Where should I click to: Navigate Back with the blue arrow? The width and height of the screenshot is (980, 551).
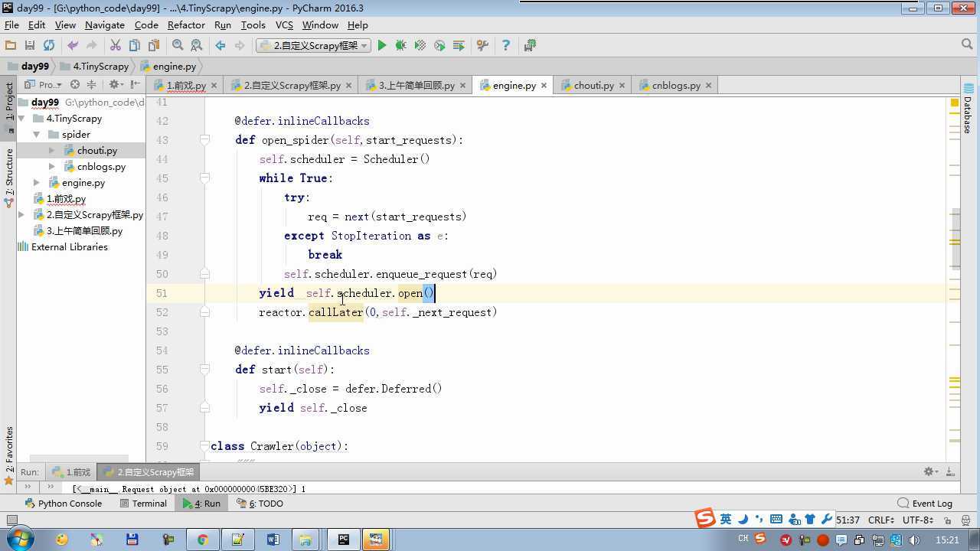pos(220,46)
